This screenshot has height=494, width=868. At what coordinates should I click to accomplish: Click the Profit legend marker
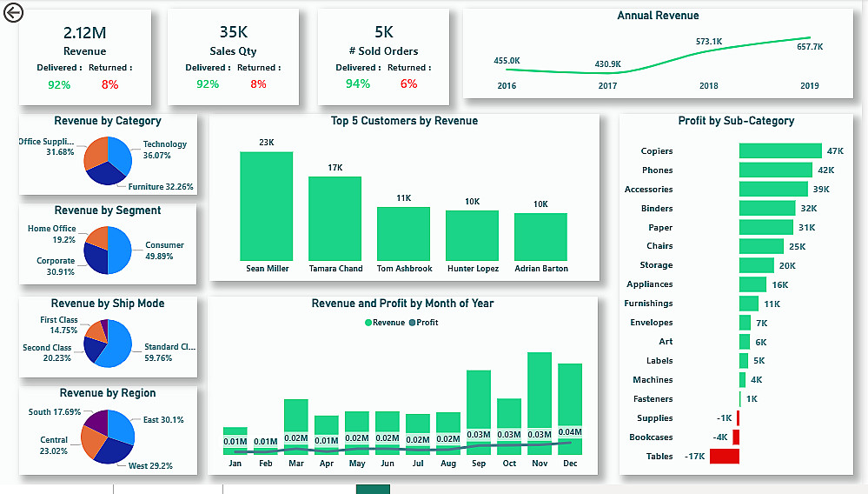coord(412,323)
